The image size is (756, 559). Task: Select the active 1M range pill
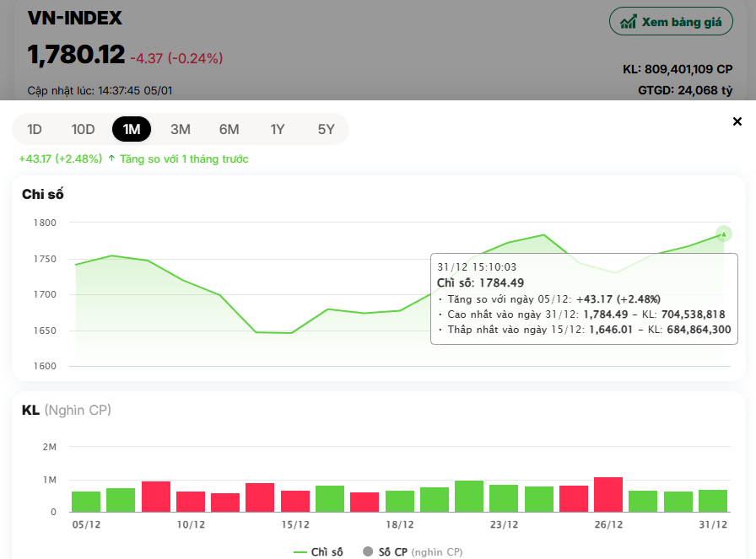(x=132, y=129)
